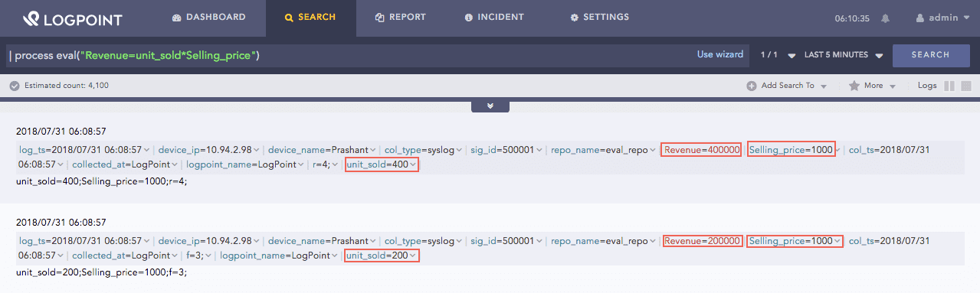The width and height of the screenshot is (980, 293).
Task: Click f=3 field in second log
Action: click(x=195, y=256)
